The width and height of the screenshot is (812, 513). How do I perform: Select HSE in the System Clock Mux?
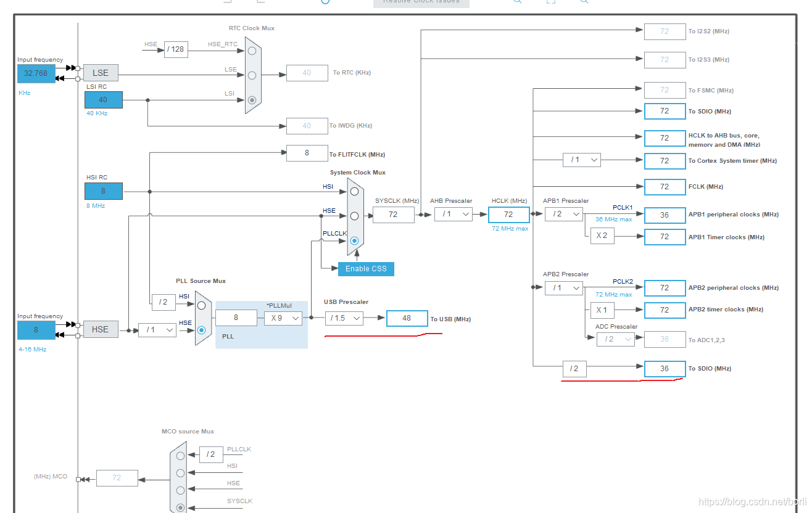pyautogui.click(x=354, y=216)
